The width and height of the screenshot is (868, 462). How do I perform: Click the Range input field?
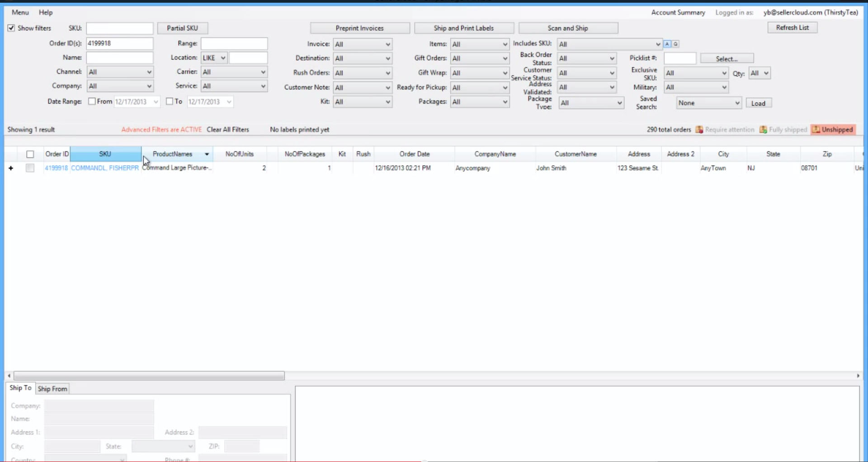(x=234, y=43)
